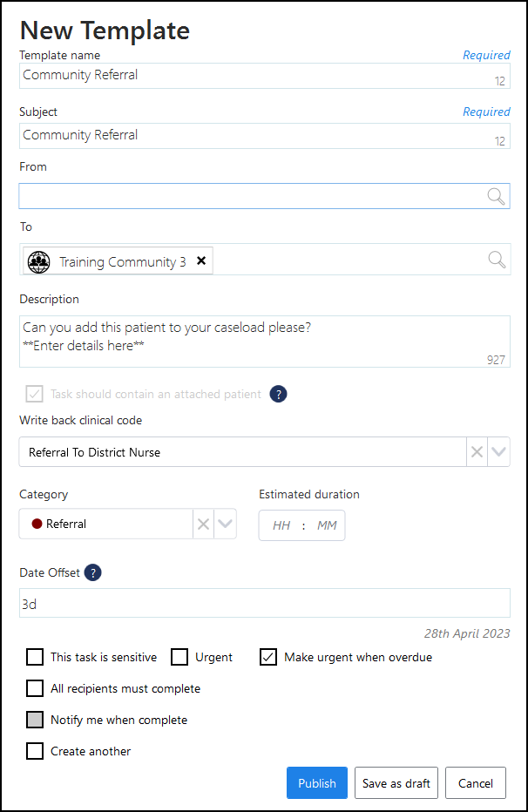Click the search icon in the From field

(x=496, y=196)
